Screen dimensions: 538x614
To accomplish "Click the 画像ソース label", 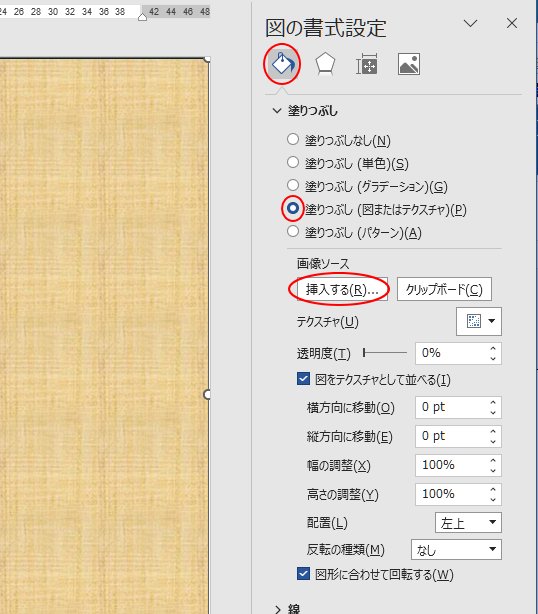I will [x=323, y=264].
